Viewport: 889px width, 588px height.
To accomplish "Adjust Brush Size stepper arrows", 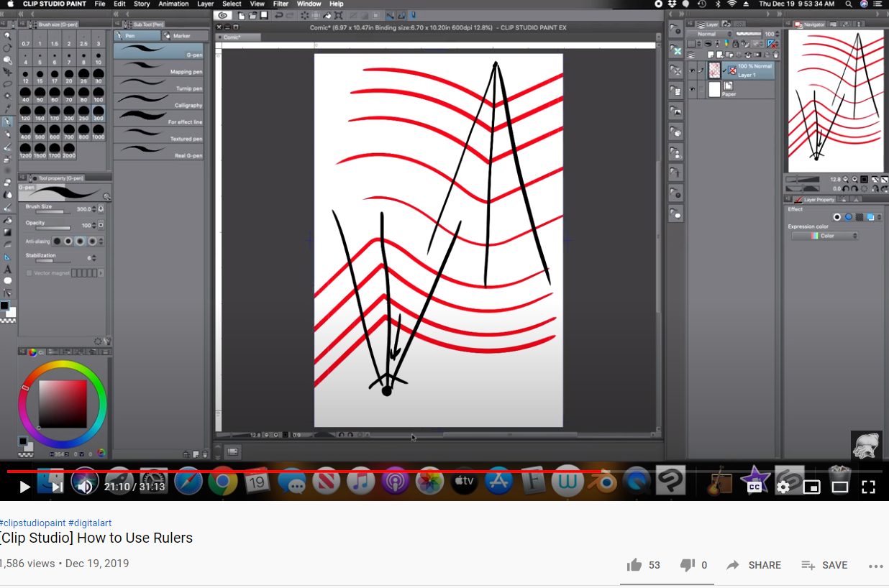I will point(94,208).
